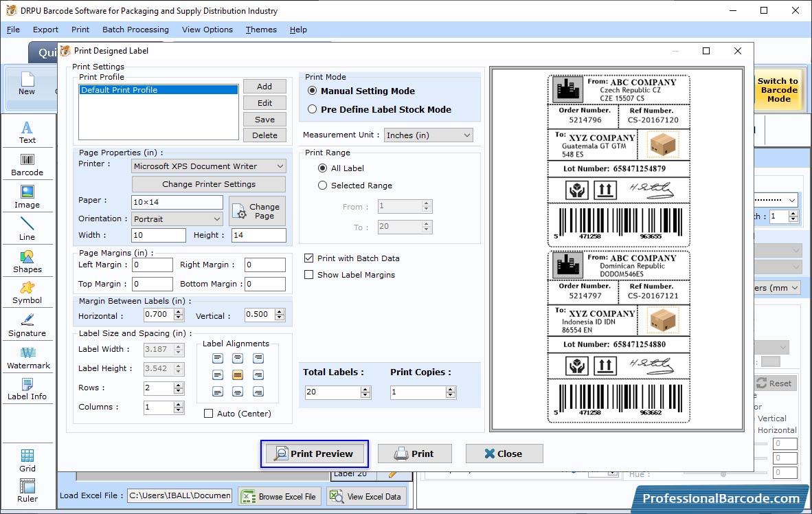Screen dimensions: 812x514
Task: Select Pre Define Label Stock Mode
Action: coord(313,109)
